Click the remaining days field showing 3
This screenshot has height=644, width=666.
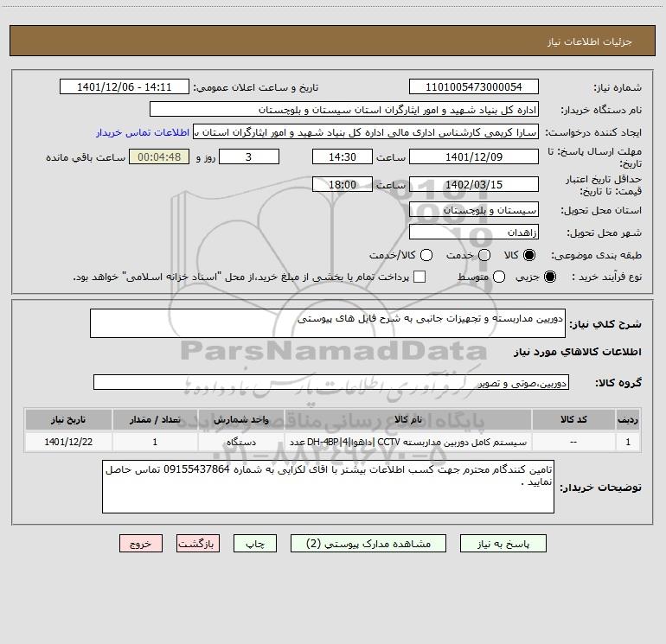click(249, 156)
